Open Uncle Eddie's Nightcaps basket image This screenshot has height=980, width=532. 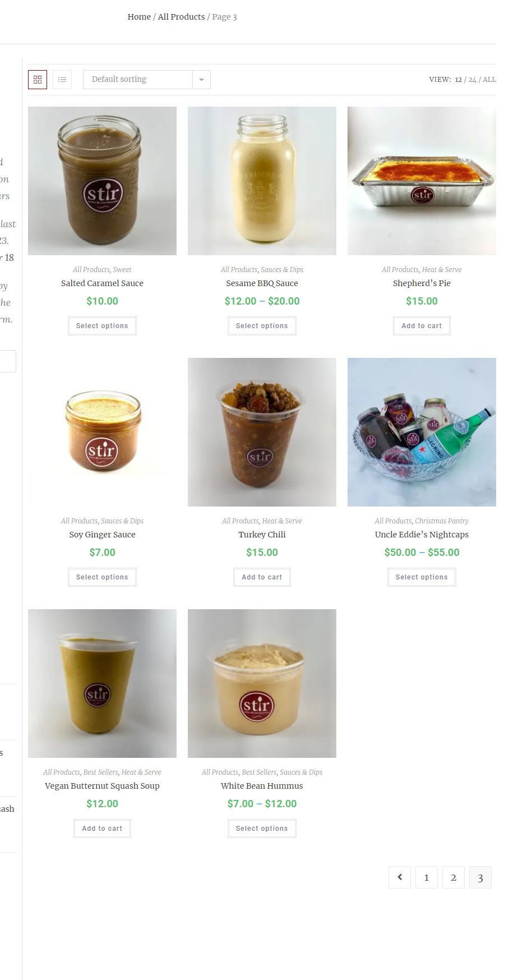(x=422, y=432)
